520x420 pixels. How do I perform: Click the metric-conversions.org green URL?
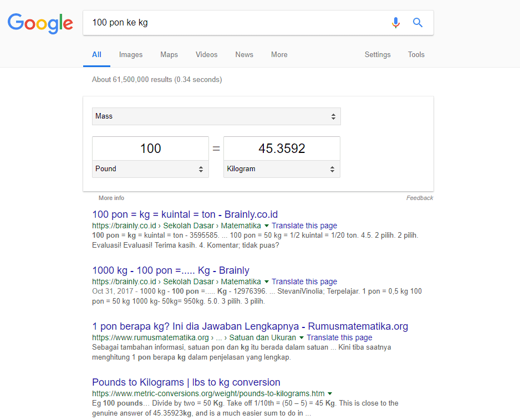pos(208,394)
